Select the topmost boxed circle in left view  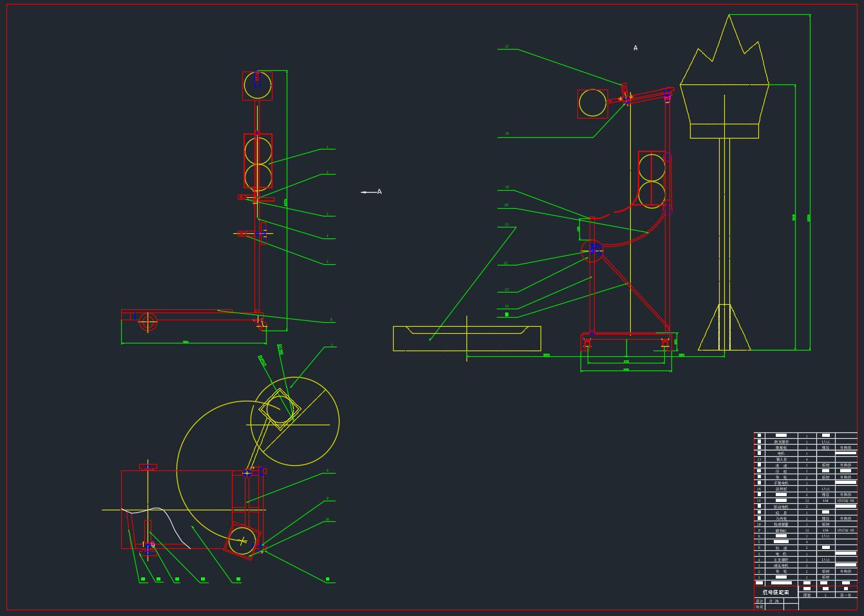tap(257, 86)
